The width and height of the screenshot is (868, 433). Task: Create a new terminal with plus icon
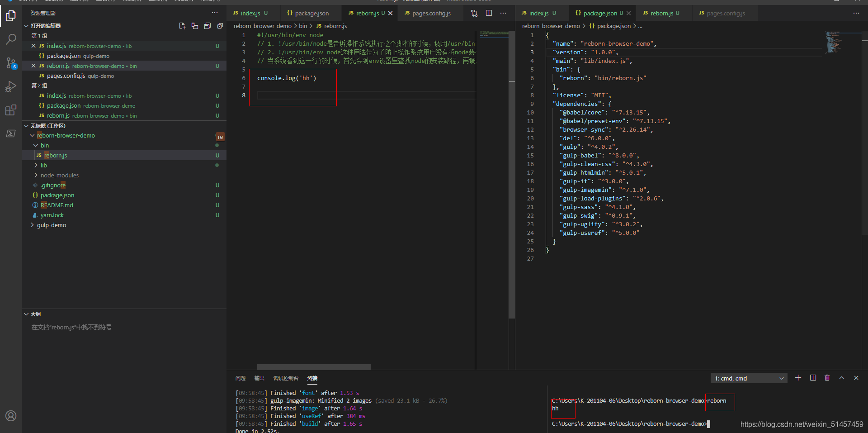click(798, 378)
